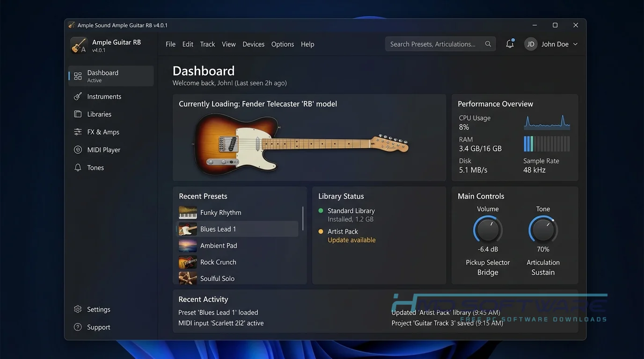Click the Settings gear icon
This screenshot has height=359, width=644.
[x=78, y=309]
